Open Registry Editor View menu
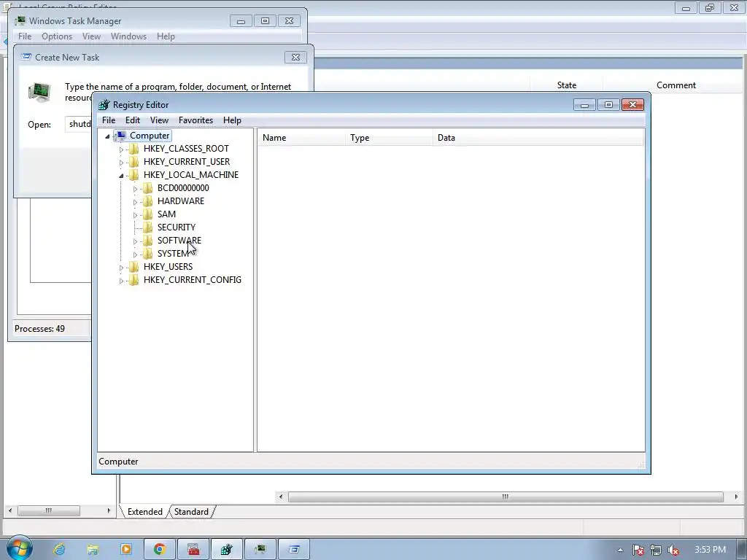747x560 pixels. pos(159,120)
